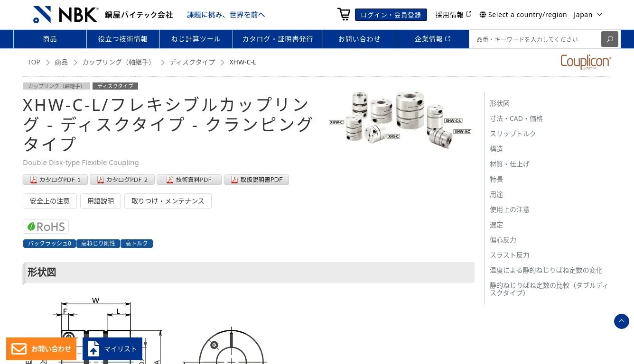This screenshot has height=364, width=634.
Task: Click the PDF icon of カタログPDF 1
Action: (34, 180)
